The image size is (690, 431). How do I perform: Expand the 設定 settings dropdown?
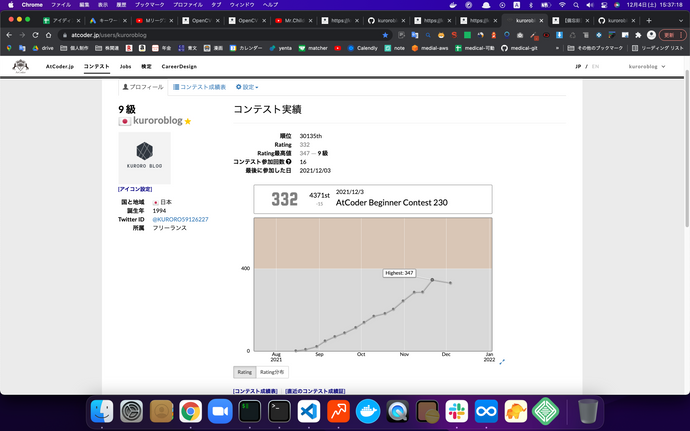[x=247, y=87]
